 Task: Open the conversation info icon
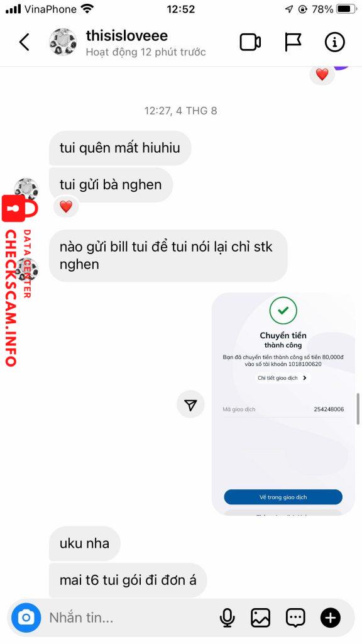coord(334,42)
